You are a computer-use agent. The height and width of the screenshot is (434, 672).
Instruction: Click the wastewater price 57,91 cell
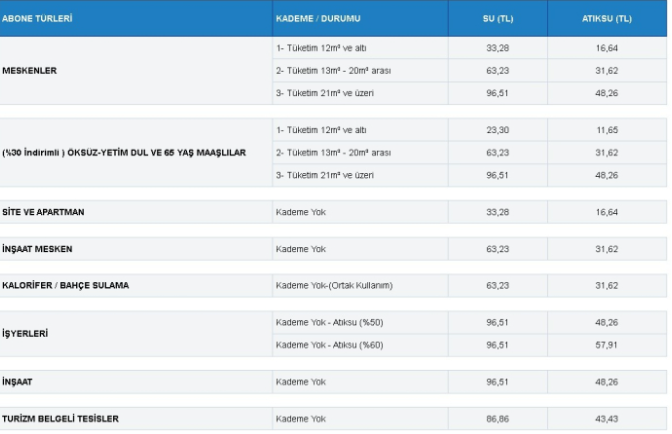(607, 344)
